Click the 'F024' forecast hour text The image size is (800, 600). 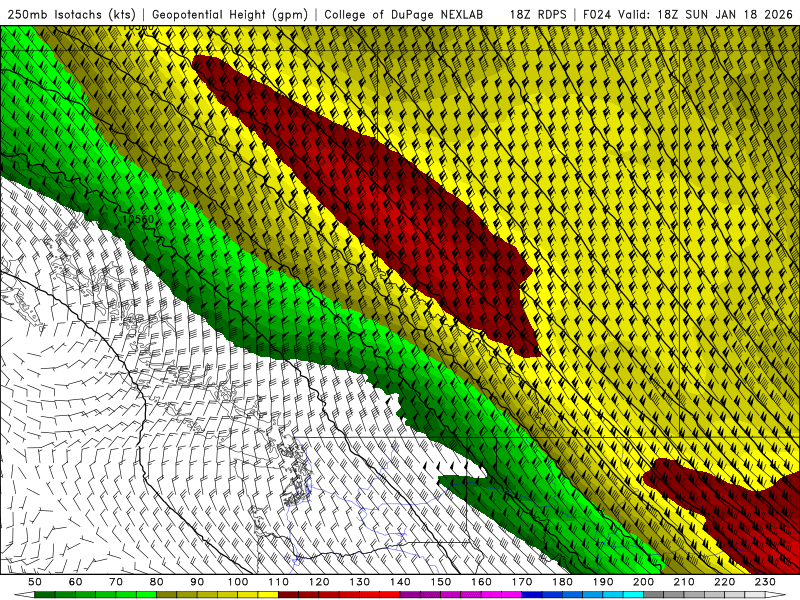click(x=597, y=15)
